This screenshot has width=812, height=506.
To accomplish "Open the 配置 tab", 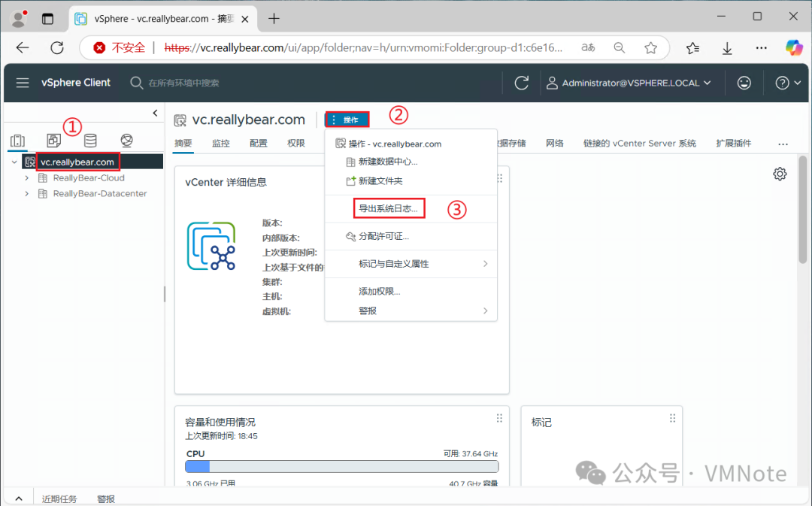I will 259,144.
